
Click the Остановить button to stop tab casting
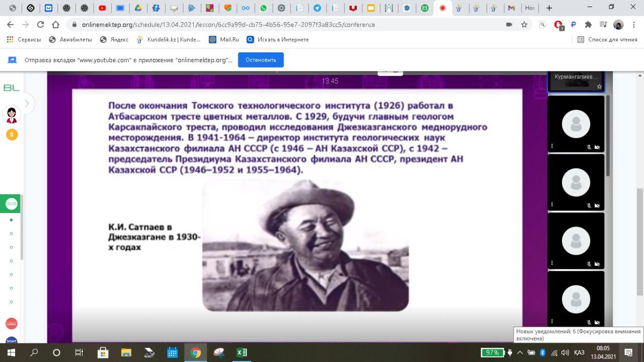pyautogui.click(x=261, y=60)
